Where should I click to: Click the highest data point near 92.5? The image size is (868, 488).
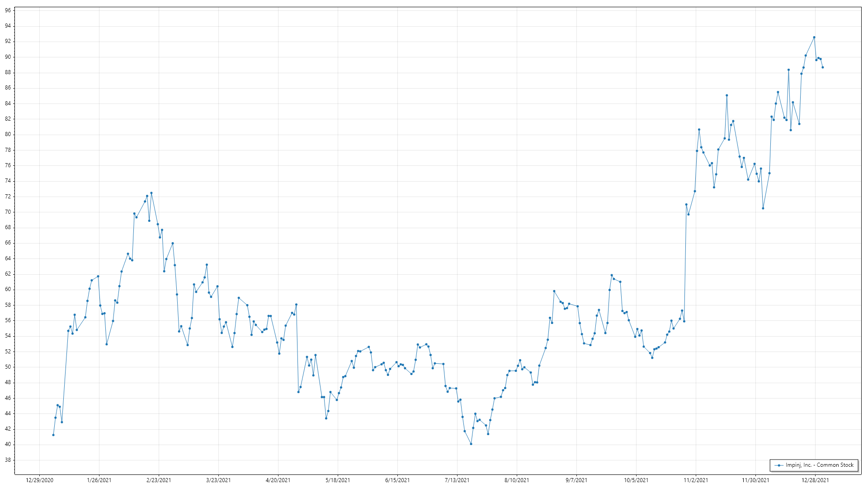tap(814, 38)
